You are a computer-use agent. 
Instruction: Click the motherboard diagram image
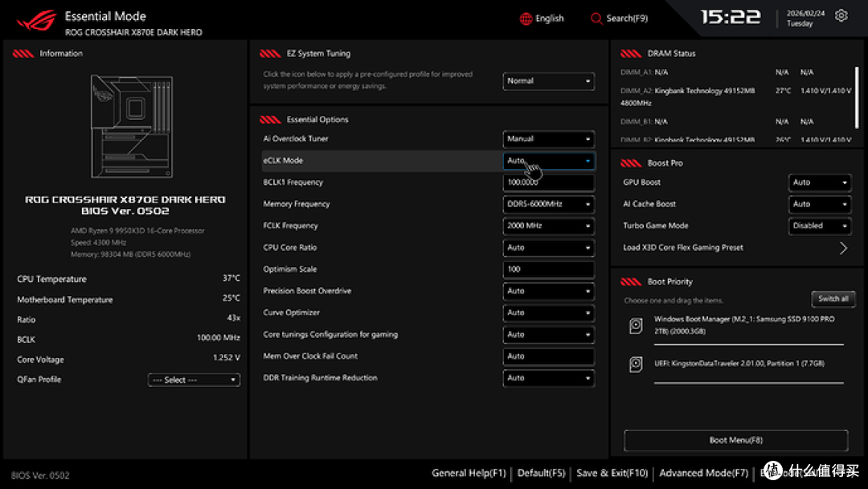pos(132,126)
